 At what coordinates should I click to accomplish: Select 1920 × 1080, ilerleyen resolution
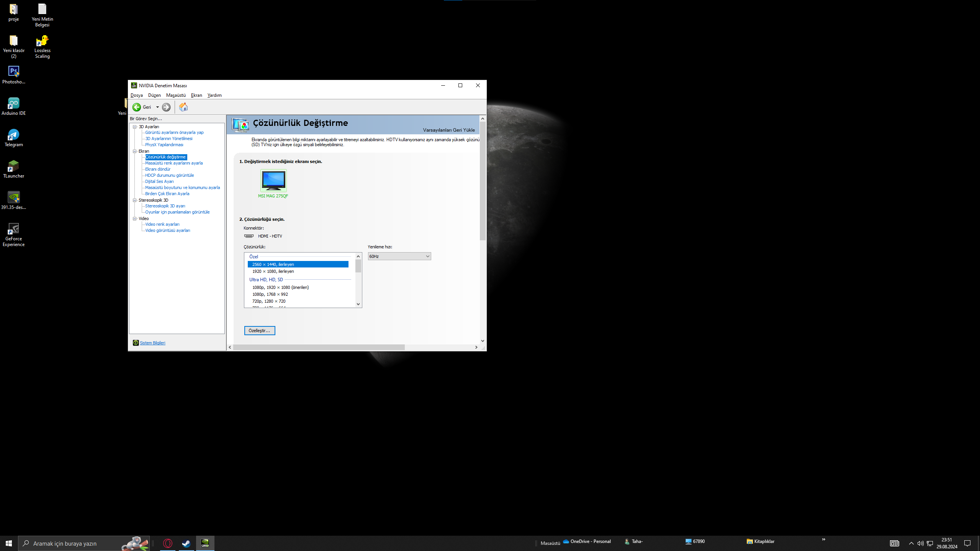click(x=273, y=271)
